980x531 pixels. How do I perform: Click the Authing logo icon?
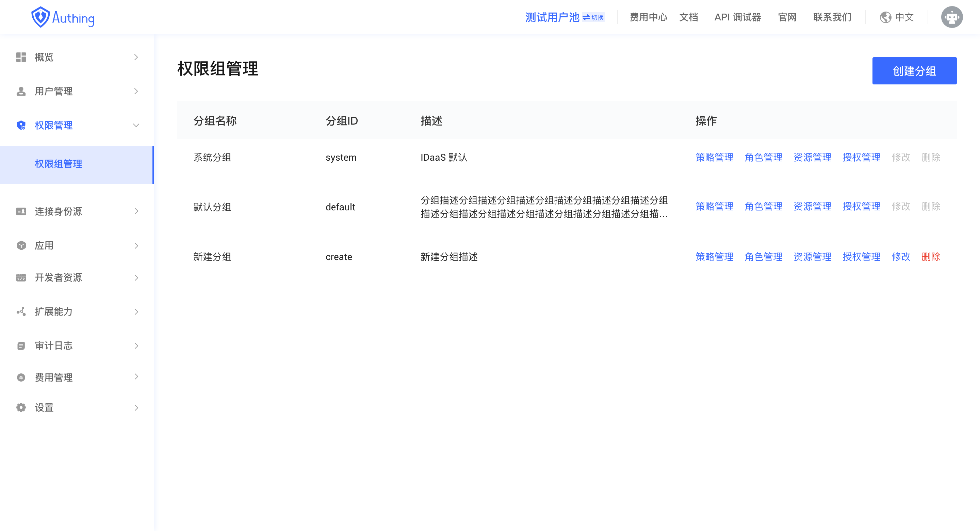pos(40,17)
